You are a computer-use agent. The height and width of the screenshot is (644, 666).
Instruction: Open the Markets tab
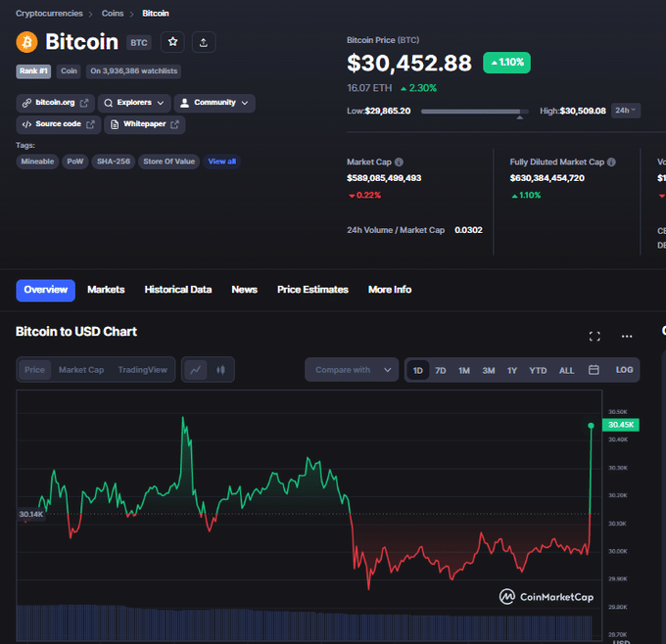click(106, 290)
